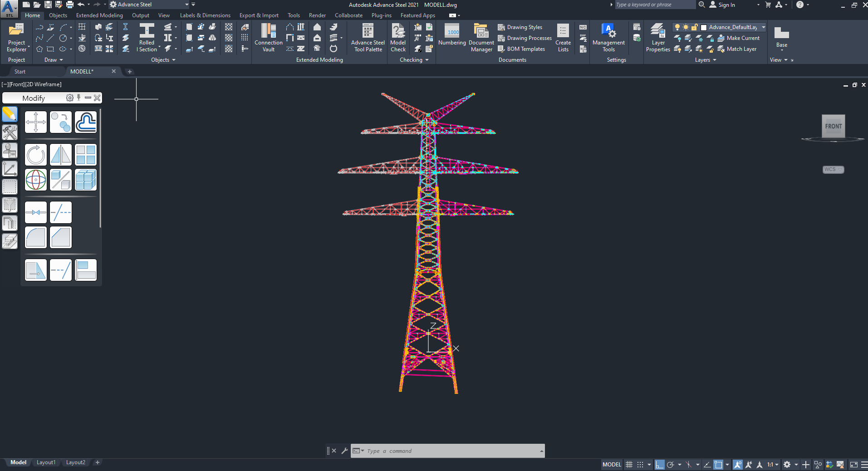This screenshot has width=868, height=471.
Task: Toggle polar tracking in status bar
Action: pos(671,464)
